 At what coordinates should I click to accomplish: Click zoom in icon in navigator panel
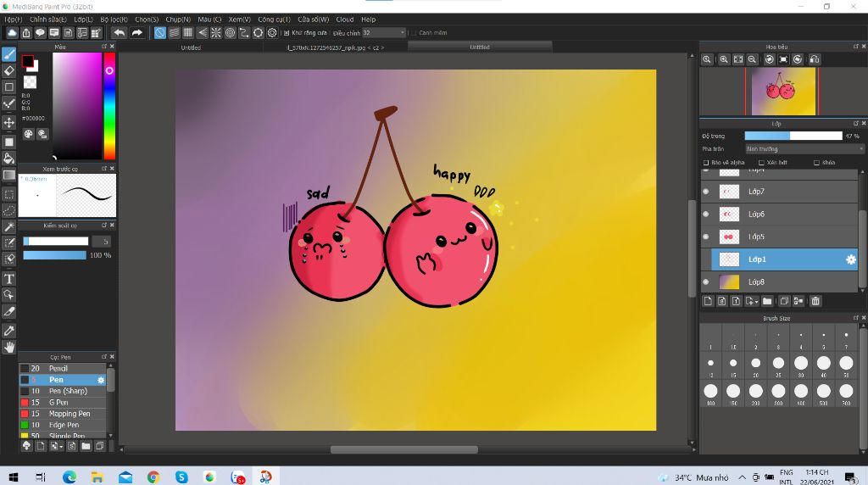pos(724,59)
